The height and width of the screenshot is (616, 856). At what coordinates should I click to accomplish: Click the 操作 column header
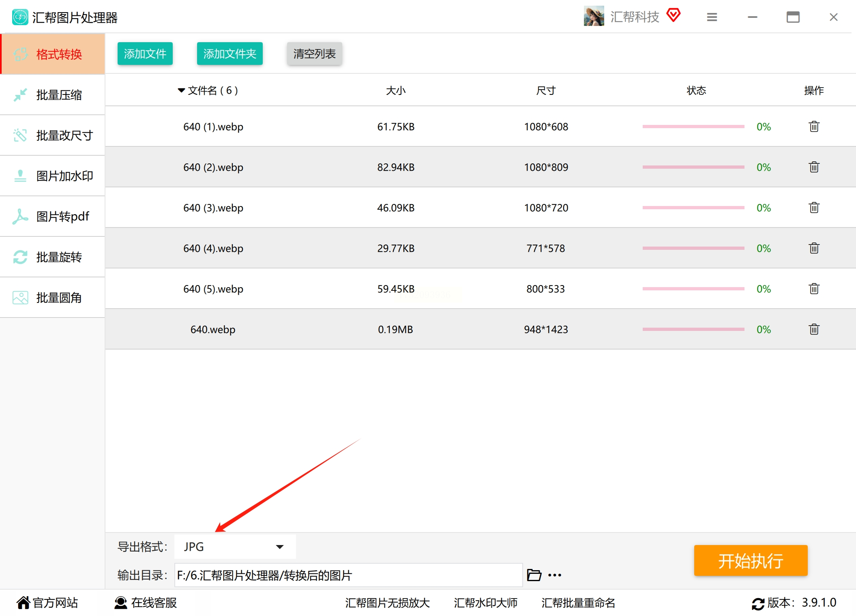click(814, 90)
